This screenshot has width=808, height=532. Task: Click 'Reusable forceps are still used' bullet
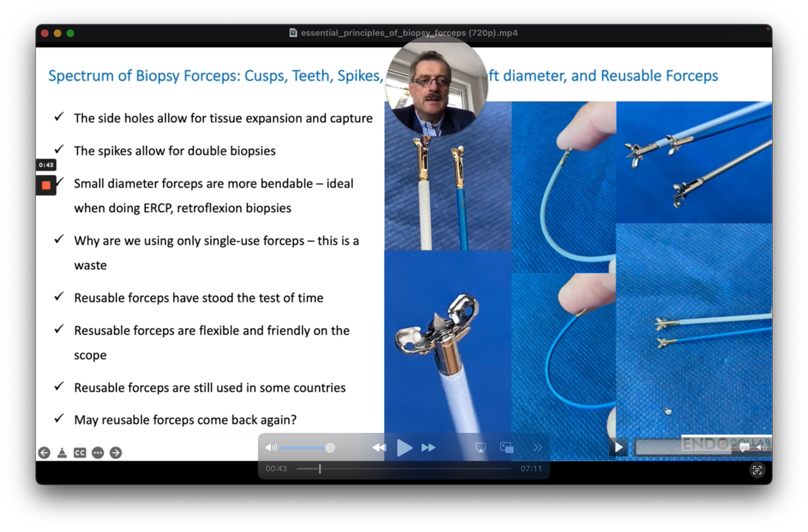click(210, 388)
